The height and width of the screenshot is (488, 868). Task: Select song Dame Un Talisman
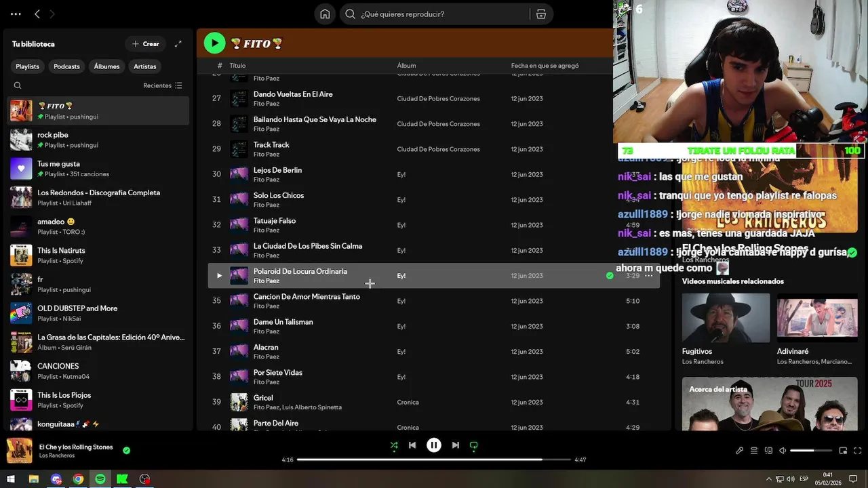283,322
